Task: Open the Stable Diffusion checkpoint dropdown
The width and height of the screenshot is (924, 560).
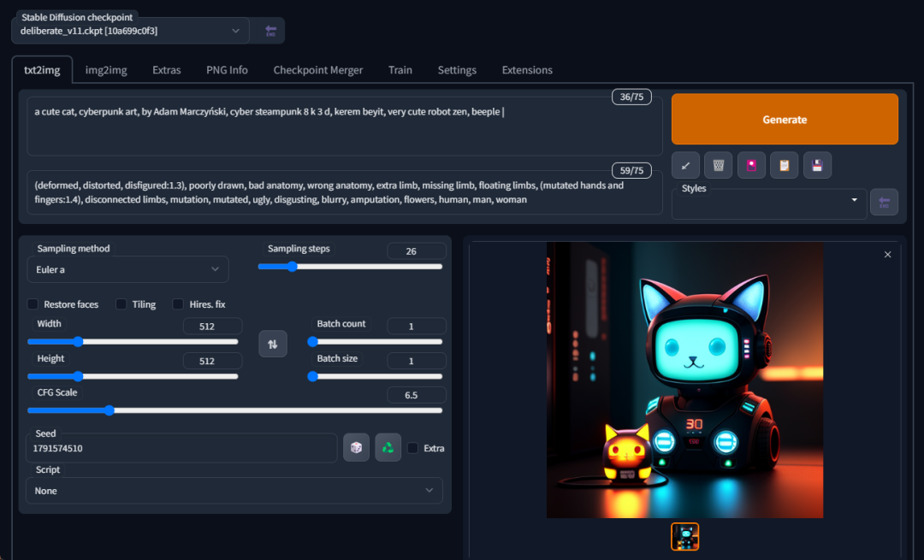Action: click(130, 31)
